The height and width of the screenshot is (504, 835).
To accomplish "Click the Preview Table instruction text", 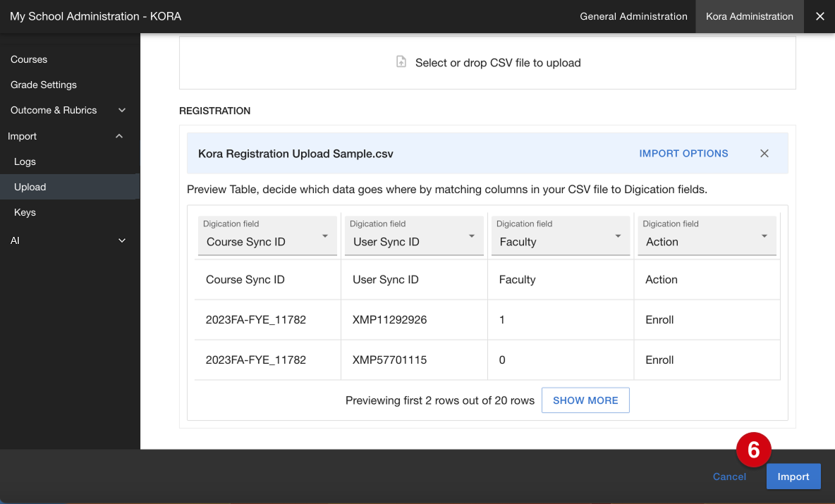I will (447, 190).
